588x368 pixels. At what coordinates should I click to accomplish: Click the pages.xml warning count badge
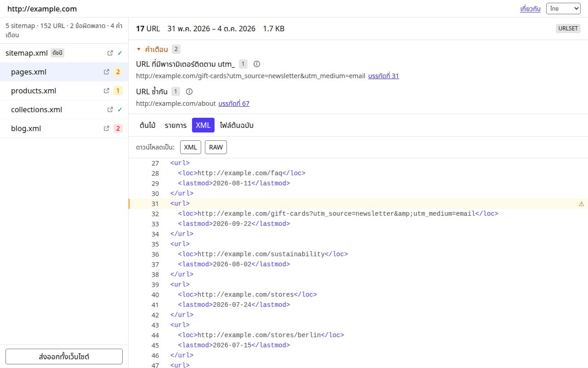coord(118,72)
